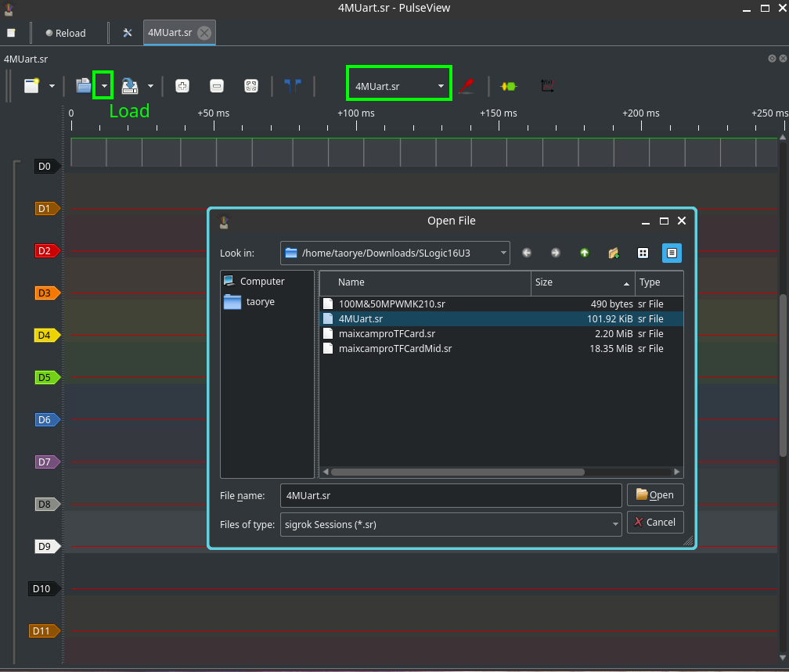This screenshot has height=672, width=789.
Task: Click the file list horizontal scrollbar
Action: [x=457, y=472]
